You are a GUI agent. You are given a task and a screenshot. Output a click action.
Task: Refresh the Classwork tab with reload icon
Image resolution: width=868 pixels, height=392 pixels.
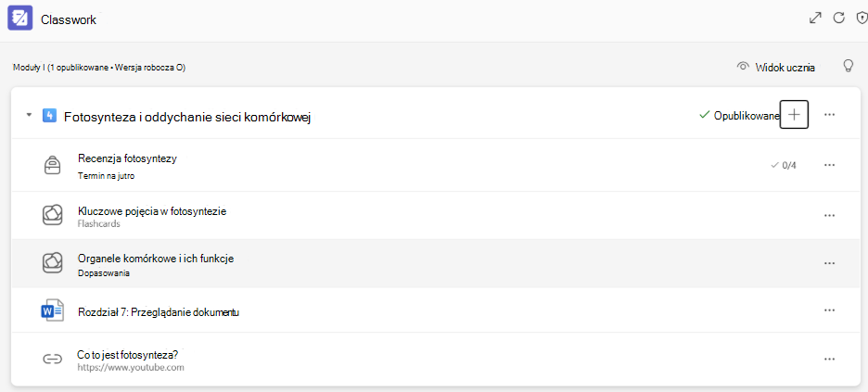click(839, 18)
